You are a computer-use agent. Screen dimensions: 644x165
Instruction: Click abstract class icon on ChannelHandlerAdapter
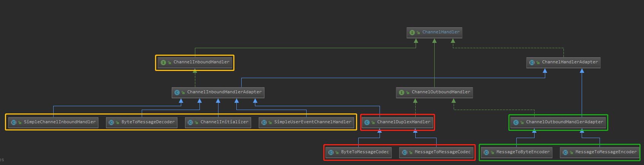[532, 63]
